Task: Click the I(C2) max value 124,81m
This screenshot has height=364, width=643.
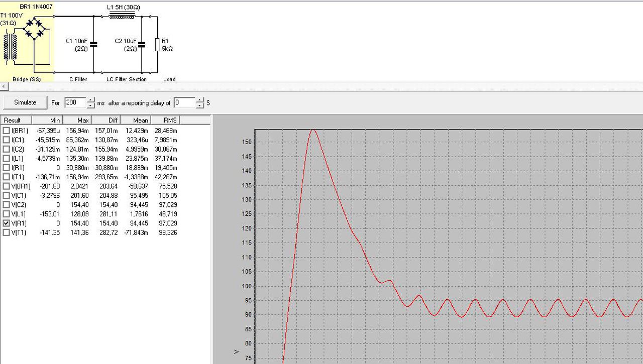Action: (x=78, y=149)
